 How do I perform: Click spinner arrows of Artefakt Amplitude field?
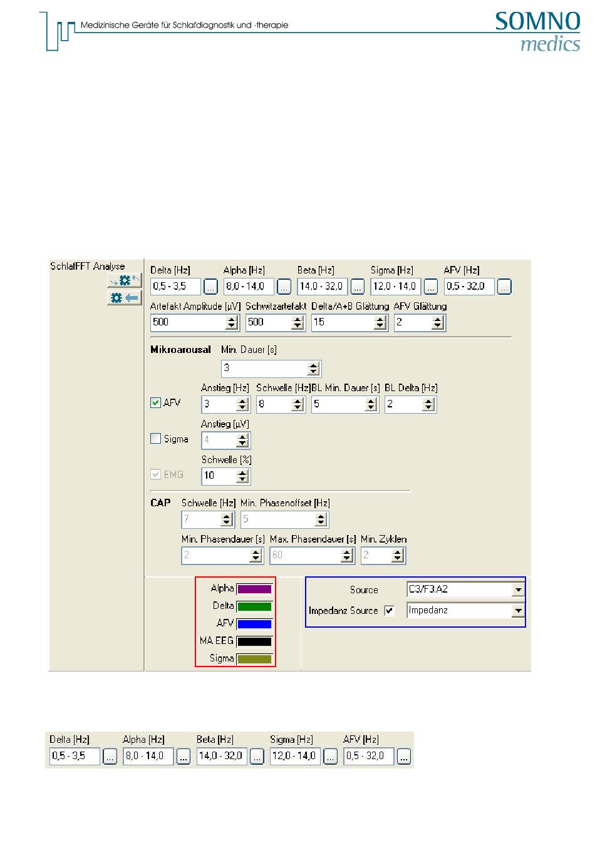coord(232,322)
